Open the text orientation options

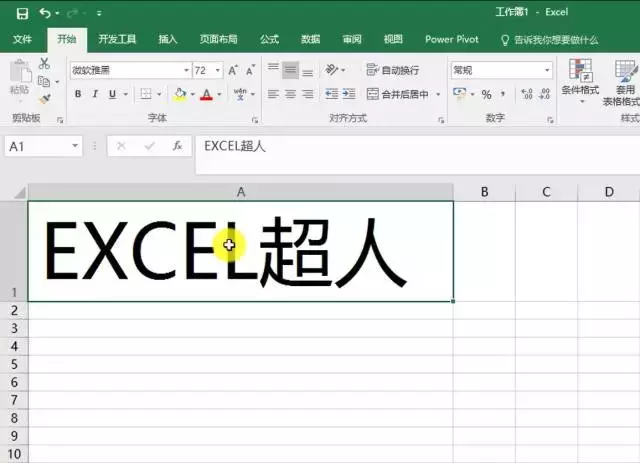pos(335,70)
